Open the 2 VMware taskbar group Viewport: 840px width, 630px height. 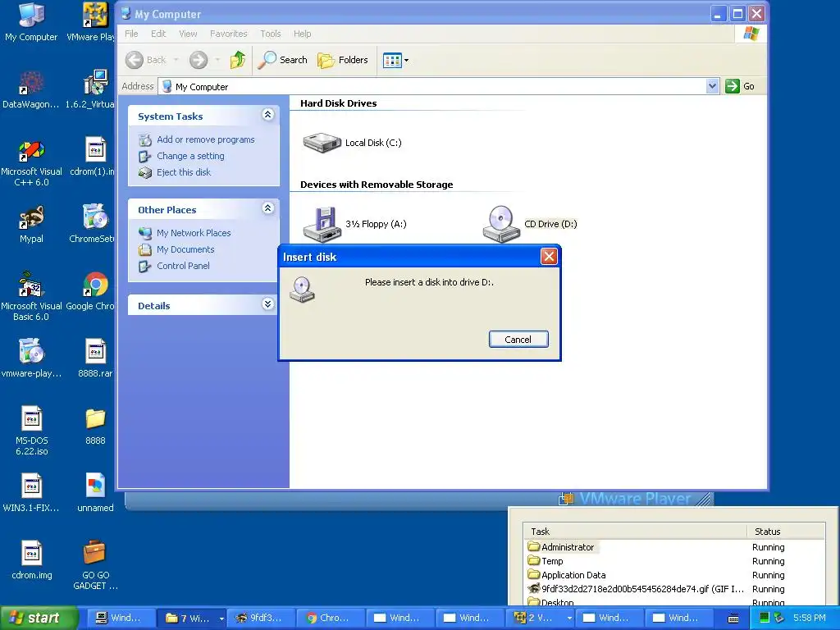click(541, 619)
